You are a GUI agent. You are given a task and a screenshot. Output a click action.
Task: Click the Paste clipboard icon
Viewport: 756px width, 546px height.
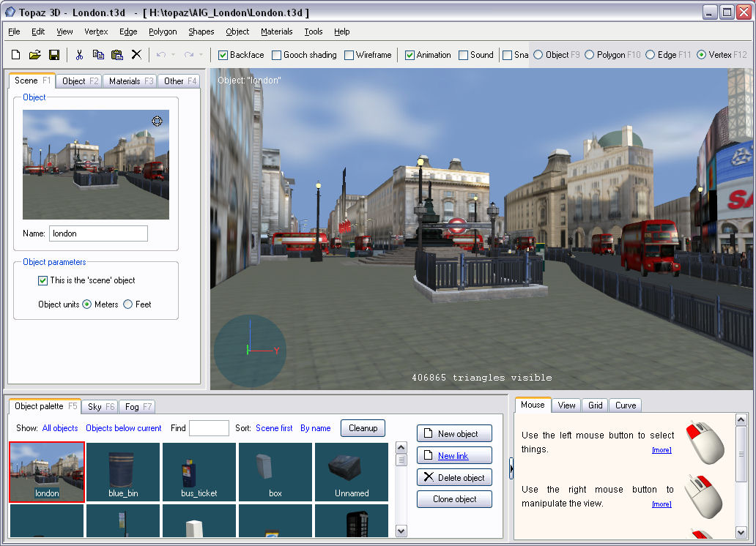(117, 55)
